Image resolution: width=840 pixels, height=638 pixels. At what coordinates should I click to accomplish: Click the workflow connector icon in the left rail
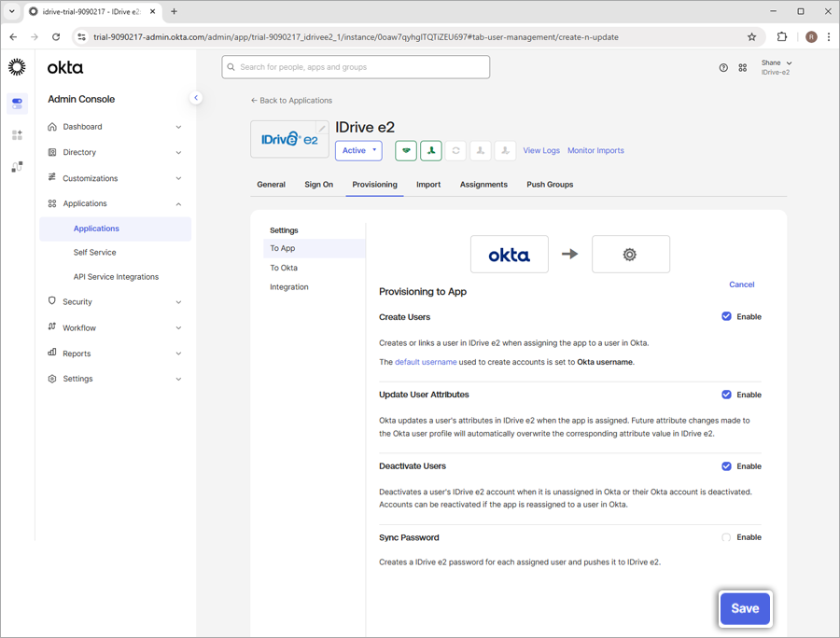click(17, 167)
